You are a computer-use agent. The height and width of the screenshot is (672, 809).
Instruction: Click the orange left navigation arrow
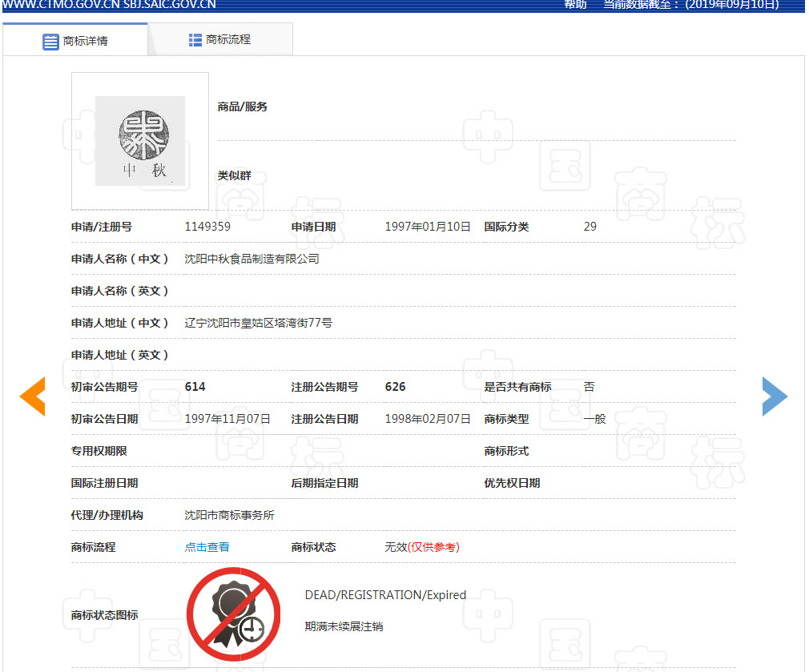pyautogui.click(x=32, y=396)
